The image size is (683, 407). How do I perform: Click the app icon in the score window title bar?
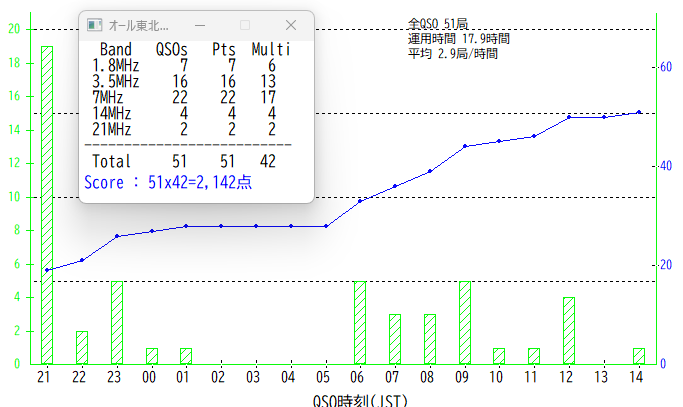(x=94, y=24)
